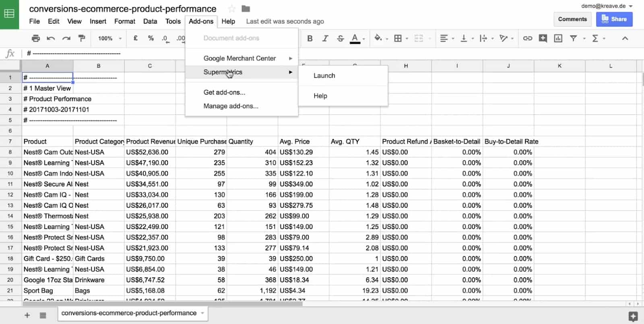Open the Help menu in the menu bar
The width and height of the screenshot is (644, 324).
(228, 21)
